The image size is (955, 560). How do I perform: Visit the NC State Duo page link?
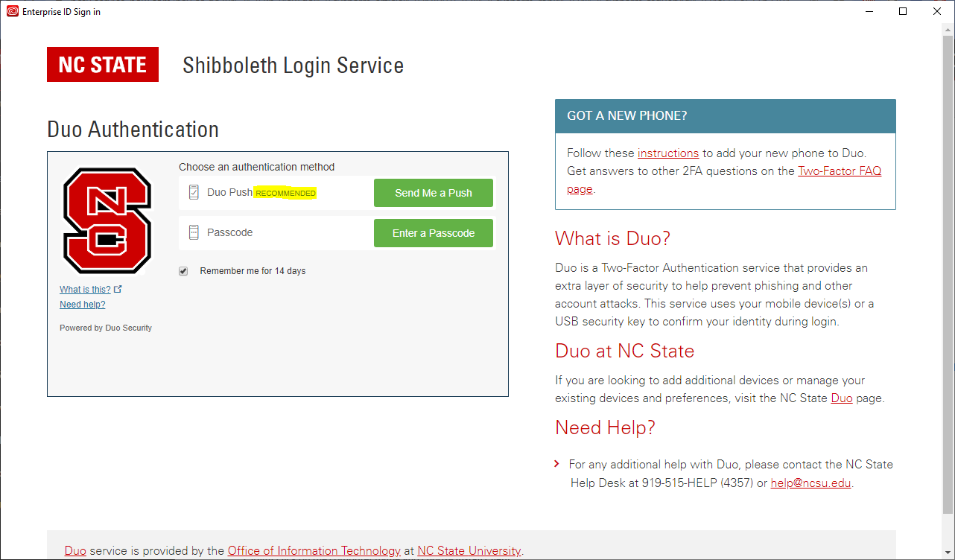pyautogui.click(x=841, y=398)
